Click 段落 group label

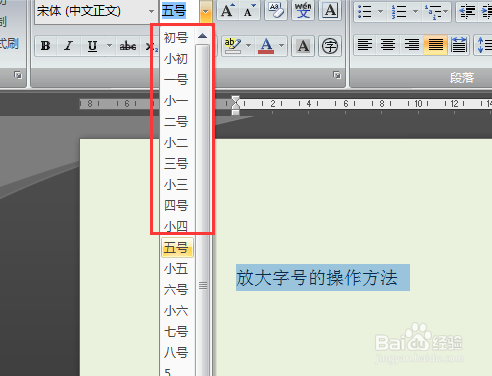pyautogui.click(x=462, y=78)
